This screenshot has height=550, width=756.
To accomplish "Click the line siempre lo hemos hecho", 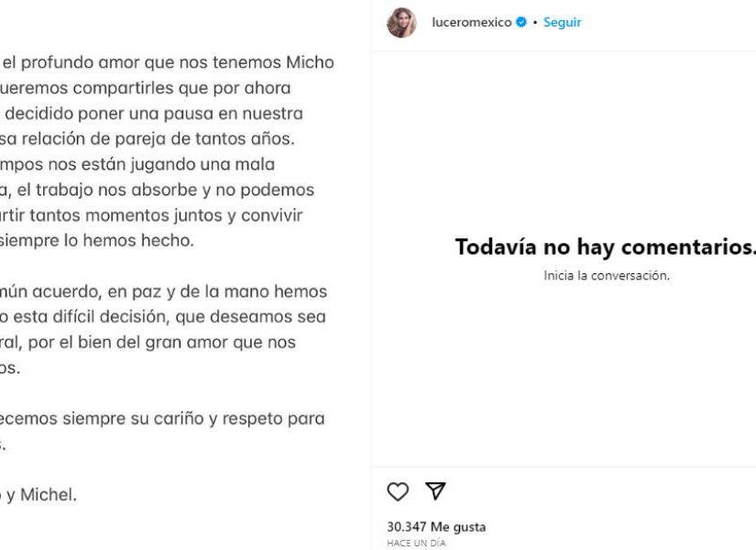I will pyautogui.click(x=96, y=241).
